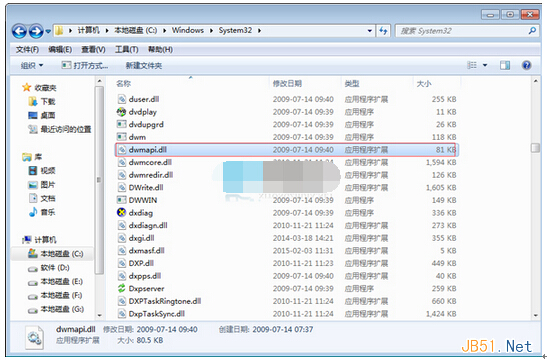Expand the view options dropdown arrow
The image size is (547, 361).
tap(485, 65)
